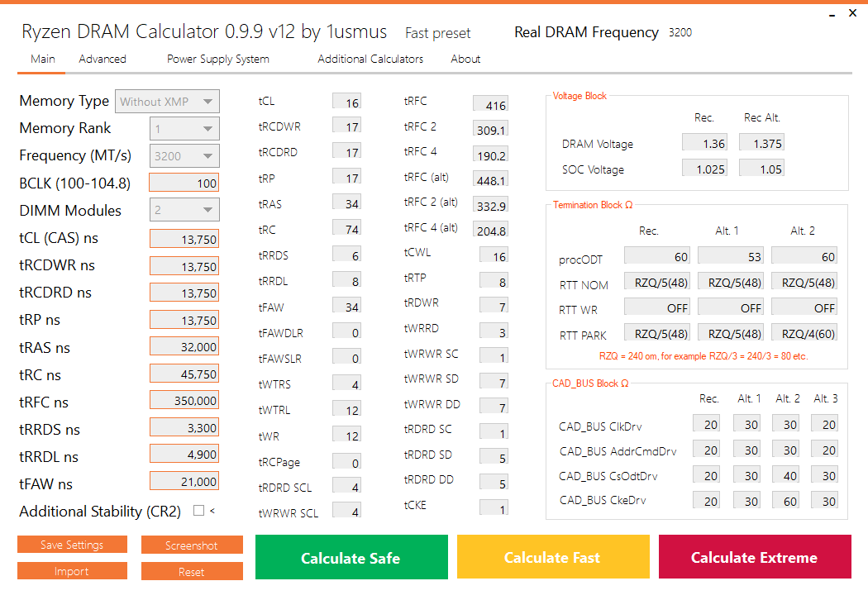Close the DRAM Calculator window
Viewport: 868px width, 600px height.
(x=852, y=12)
